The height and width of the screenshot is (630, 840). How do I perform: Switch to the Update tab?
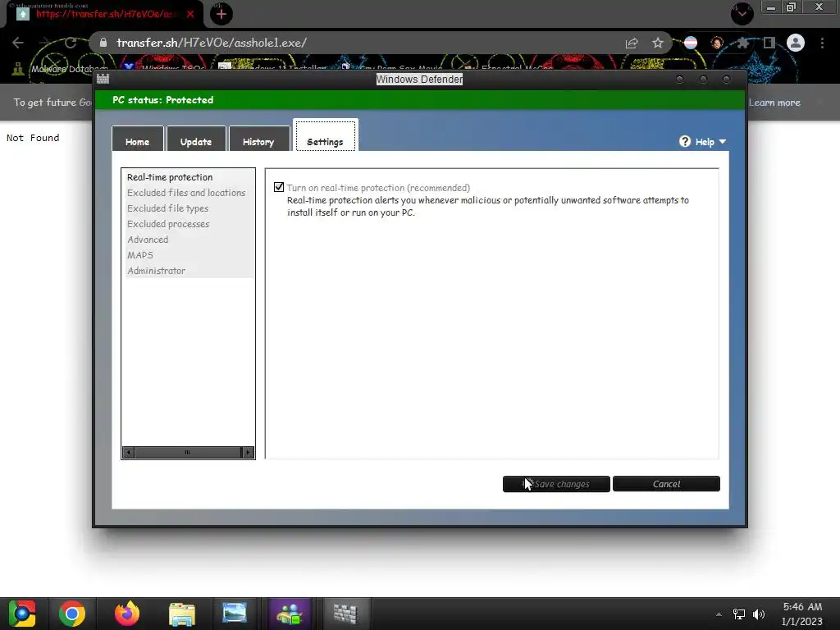196,139
